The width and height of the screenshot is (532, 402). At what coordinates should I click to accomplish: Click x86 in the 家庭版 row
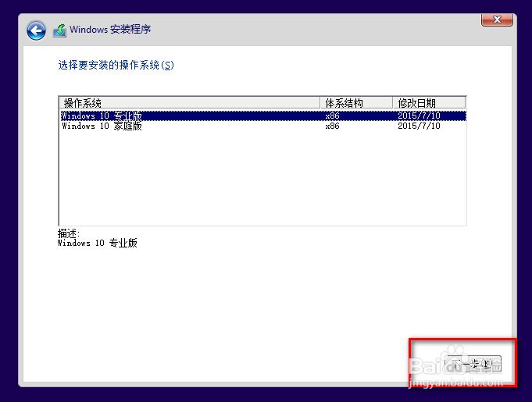(x=332, y=126)
